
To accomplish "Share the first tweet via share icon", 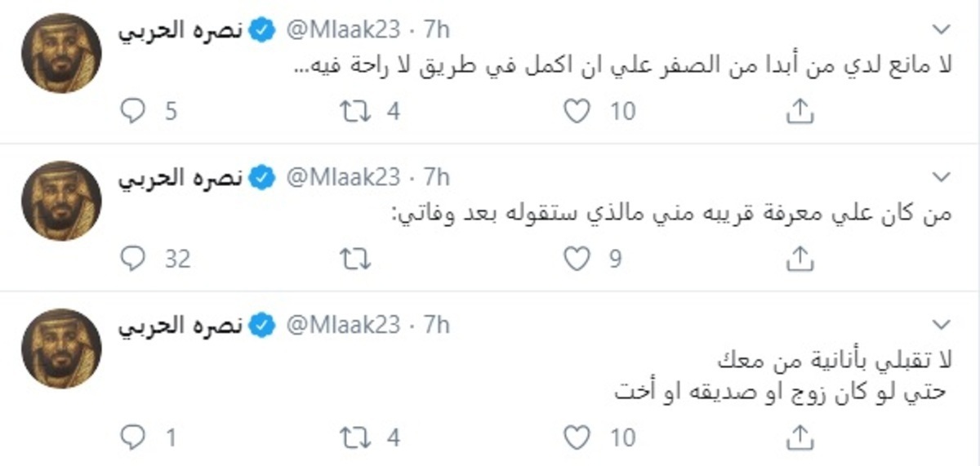I will tap(800, 111).
